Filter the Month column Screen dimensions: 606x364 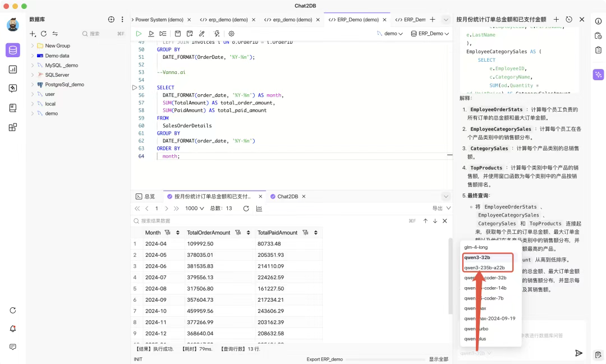tap(167, 233)
